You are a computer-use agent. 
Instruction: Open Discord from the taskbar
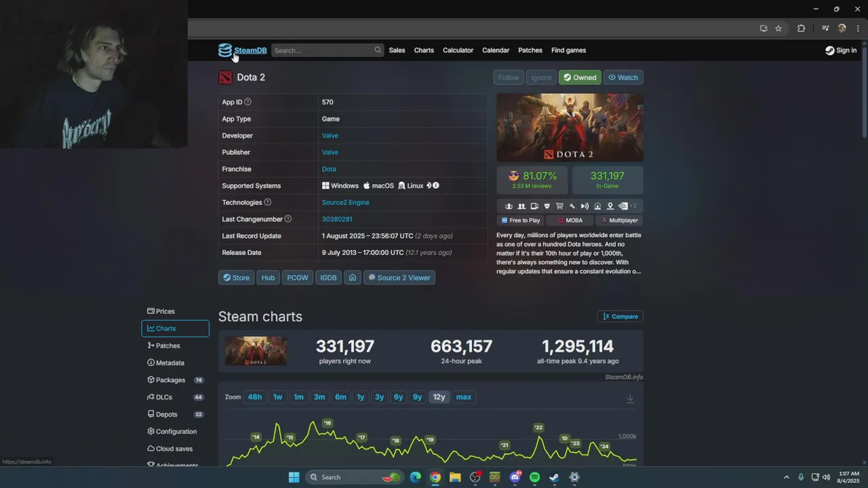click(515, 477)
